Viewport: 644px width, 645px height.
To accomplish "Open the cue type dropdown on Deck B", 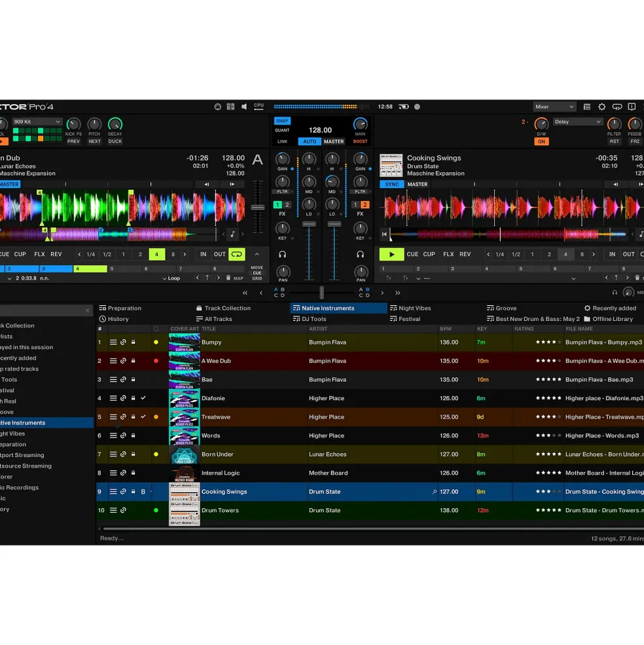I will pyautogui.click(x=573, y=278).
